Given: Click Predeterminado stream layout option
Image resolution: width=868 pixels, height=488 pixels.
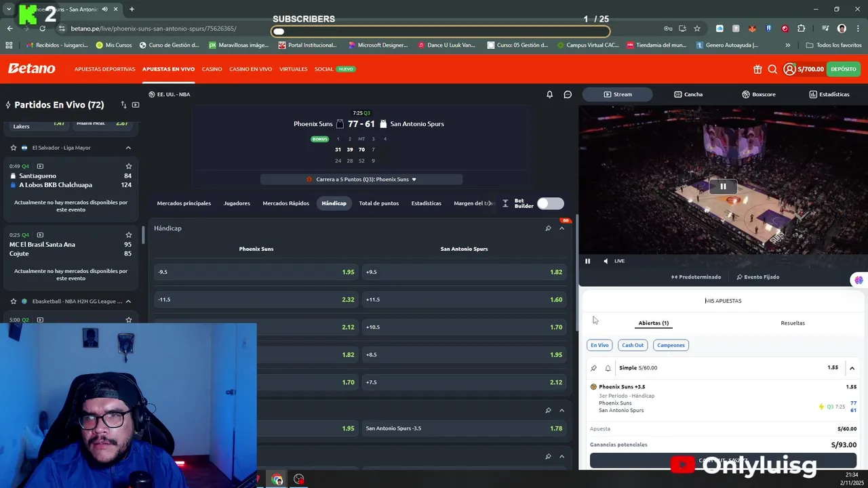Looking at the screenshot, I should point(696,277).
